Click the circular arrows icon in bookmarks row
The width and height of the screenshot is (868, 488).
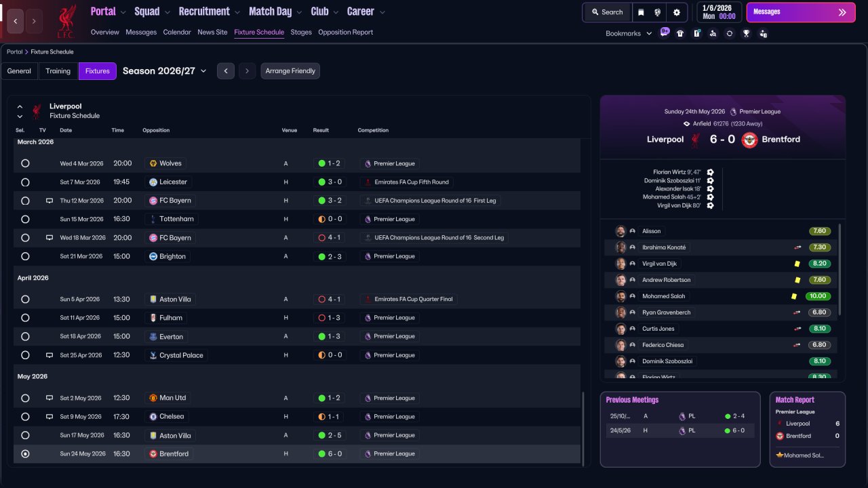[x=730, y=33]
